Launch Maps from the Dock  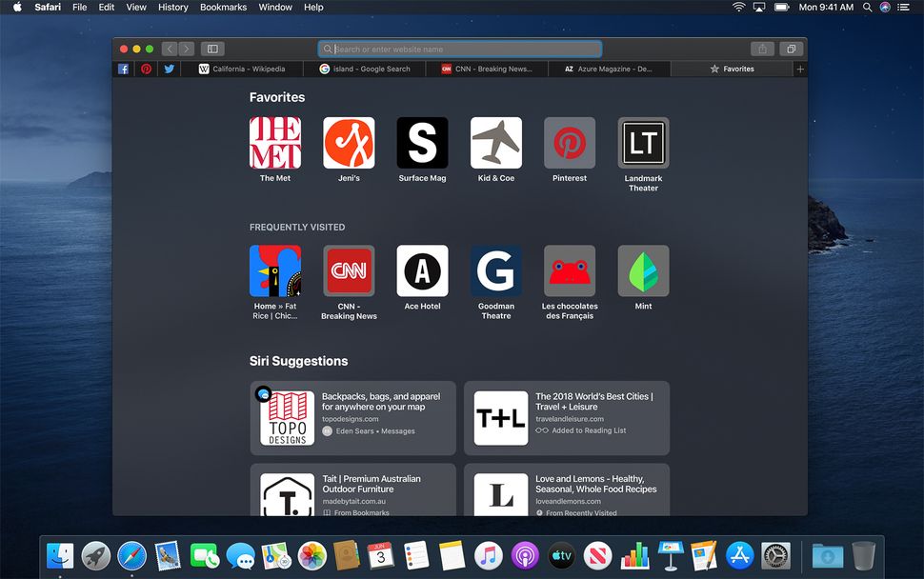click(277, 555)
